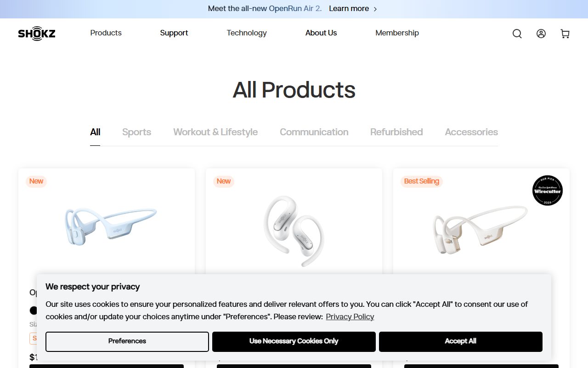This screenshot has width=588, height=368.
Task: Switch to the Accessories tab
Action: pyautogui.click(x=471, y=132)
